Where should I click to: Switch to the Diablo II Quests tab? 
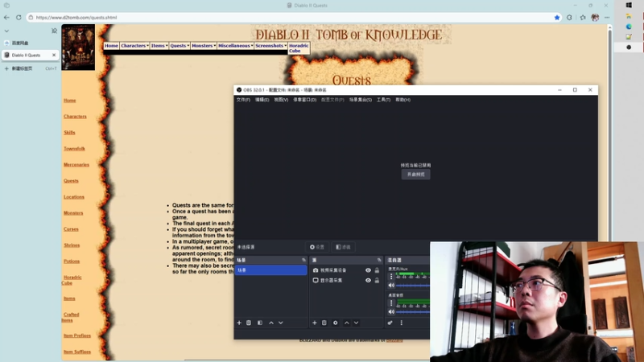tap(27, 55)
